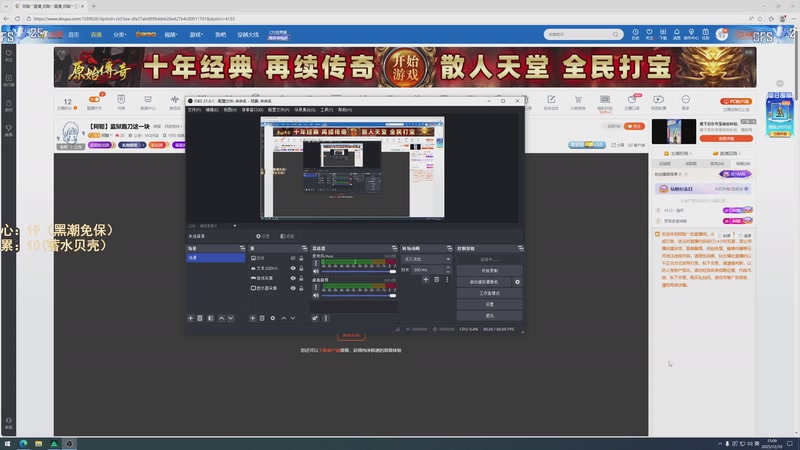This screenshot has width=800, height=450.
Task: Expand 游戏 dropdown in Douyu navigation
Action: coord(196,35)
